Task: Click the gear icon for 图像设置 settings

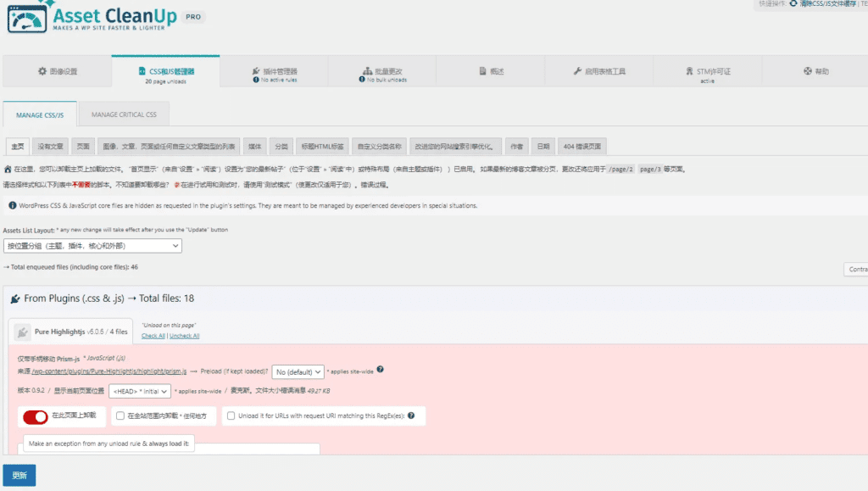Action: pyautogui.click(x=42, y=71)
